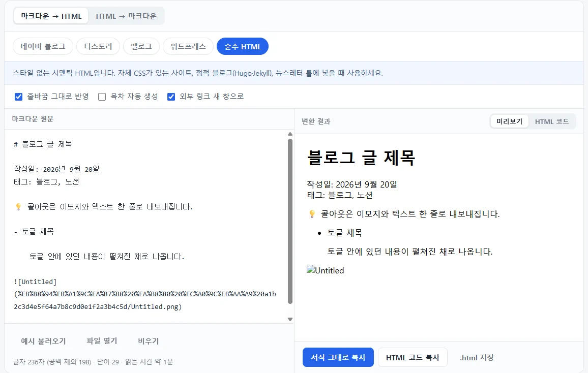The width and height of the screenshot is (588, 373).
Task: Click the 블로그 글 제목 preview heading
Action: [361, 158]
